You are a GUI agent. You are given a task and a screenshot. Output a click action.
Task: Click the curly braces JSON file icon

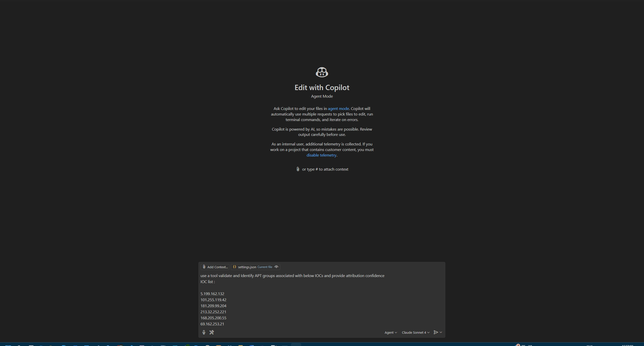234,267
